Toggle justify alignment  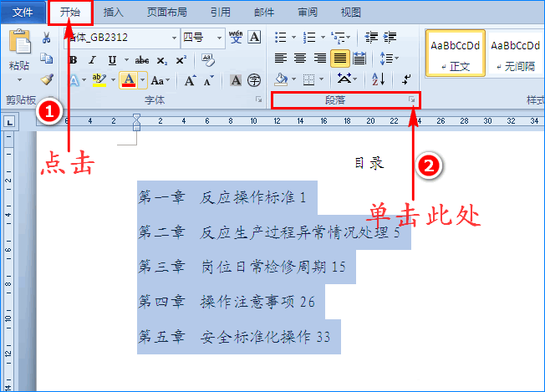click(340, 58)
